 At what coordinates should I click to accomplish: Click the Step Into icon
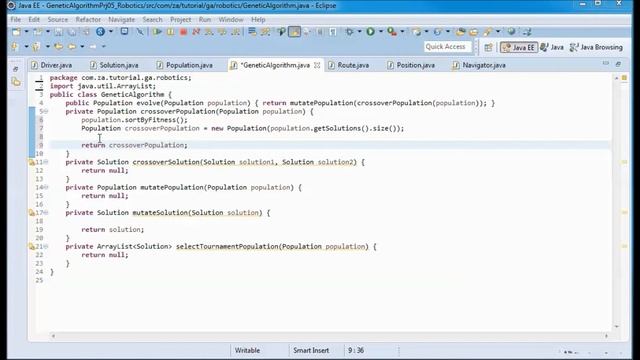pyautogui.click(x=209, y=32)
